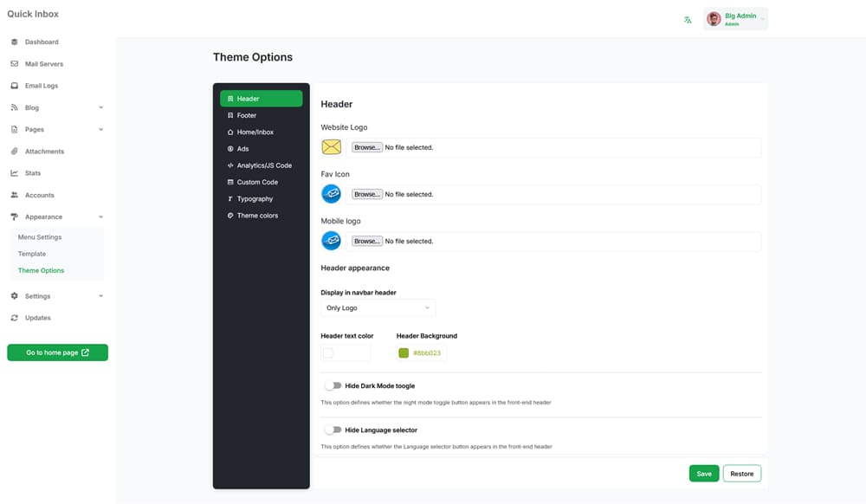Image resolution: width=866 pixels, height=504 pixels.
Task: Open the Only Logo navbar dropdown
Action: (378, 308)
